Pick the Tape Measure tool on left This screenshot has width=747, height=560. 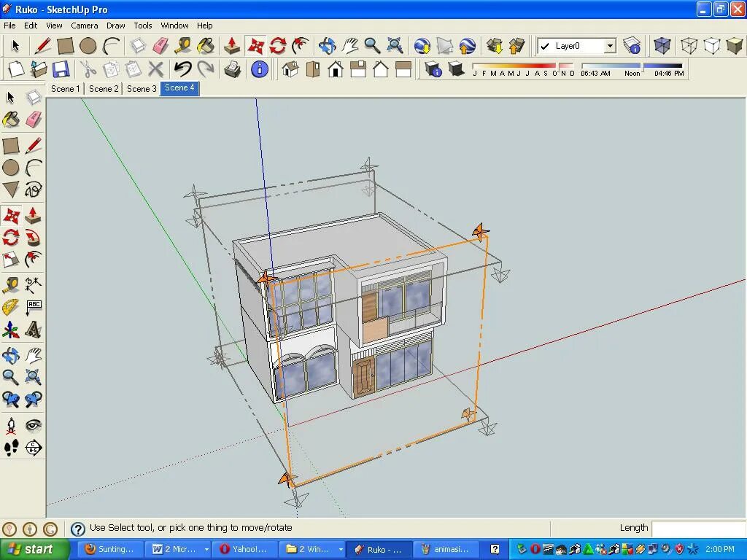coord(10,285)
